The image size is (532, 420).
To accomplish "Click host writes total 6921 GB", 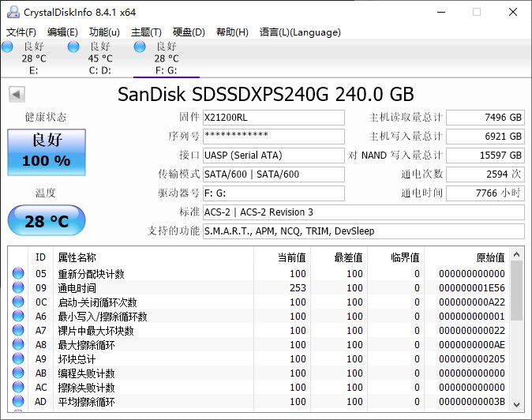I will [x=485, y=137].
